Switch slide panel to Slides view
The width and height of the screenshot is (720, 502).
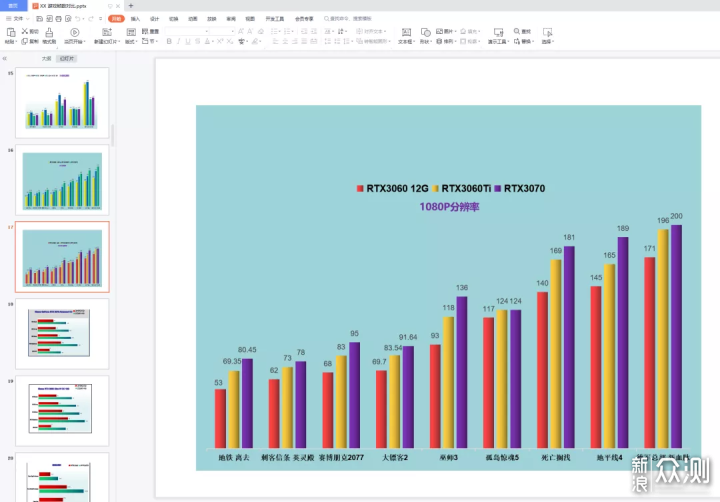pos(67,59)
